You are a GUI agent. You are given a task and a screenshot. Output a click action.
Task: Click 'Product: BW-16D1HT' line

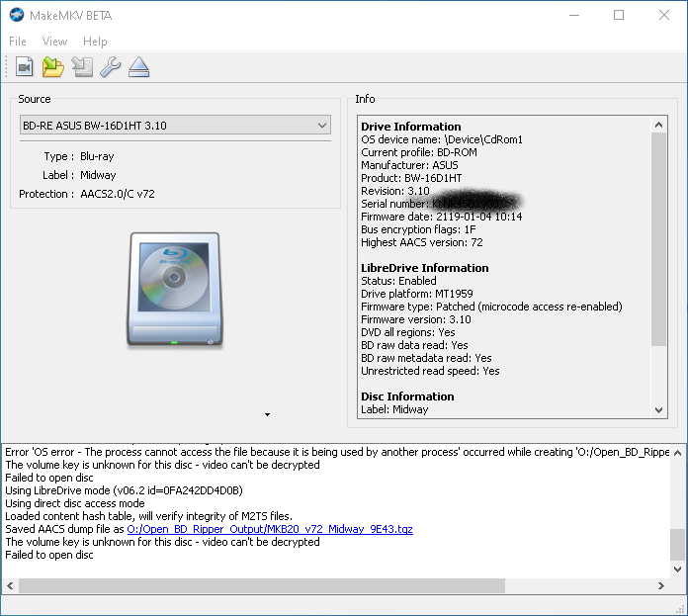point(411,178)
